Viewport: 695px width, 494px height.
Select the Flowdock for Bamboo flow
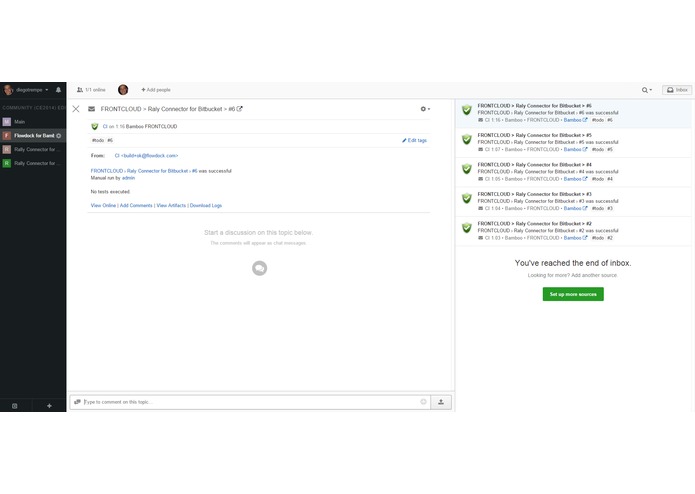click(x=34, y=136)
